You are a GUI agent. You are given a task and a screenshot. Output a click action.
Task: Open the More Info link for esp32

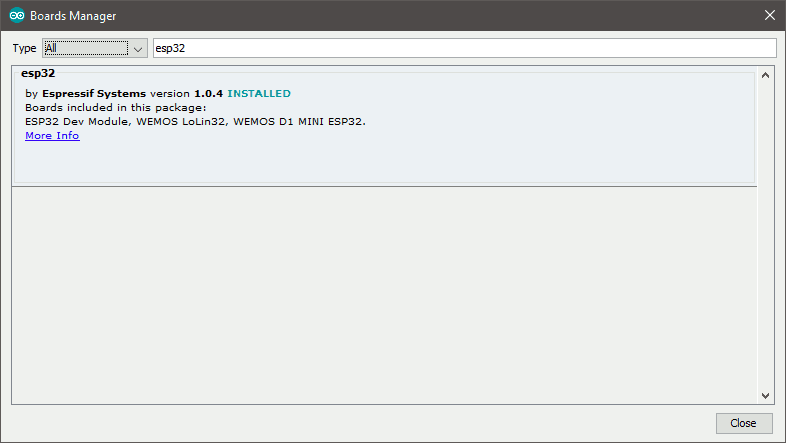tap(52, 136)
